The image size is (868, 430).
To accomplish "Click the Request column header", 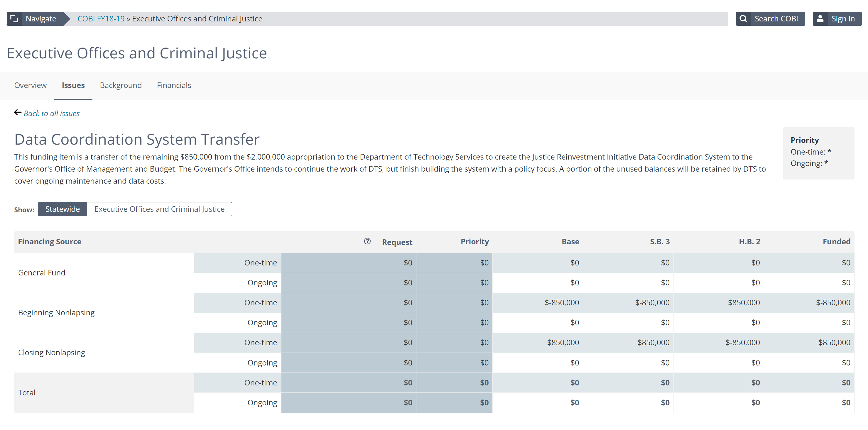I will coord(397,242).
